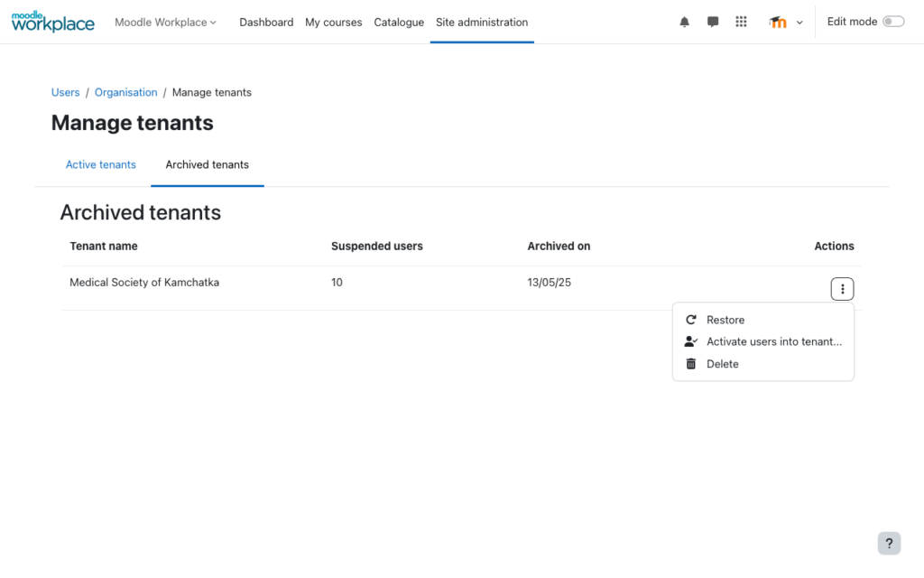This screenshot has height=578, width=924.
Task: Open the notifications bell
Action: 684,23
